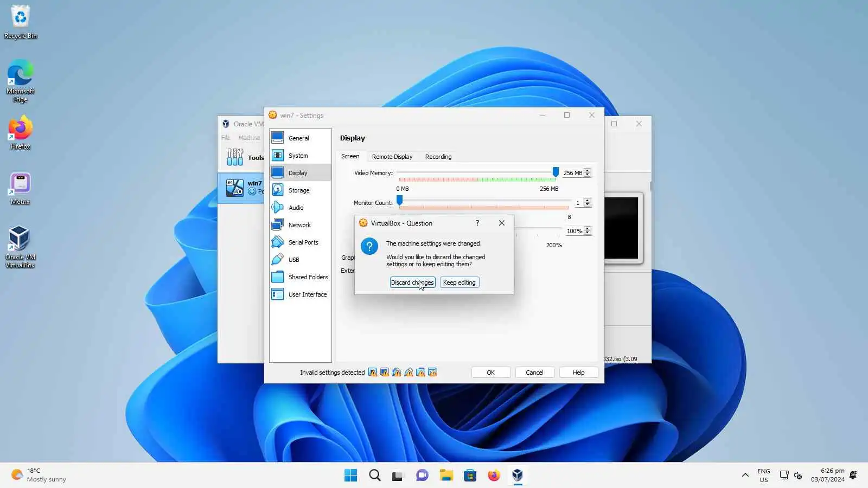
Task: Decrease Video Memory using the down arrow
Action: tap(588, 175)
